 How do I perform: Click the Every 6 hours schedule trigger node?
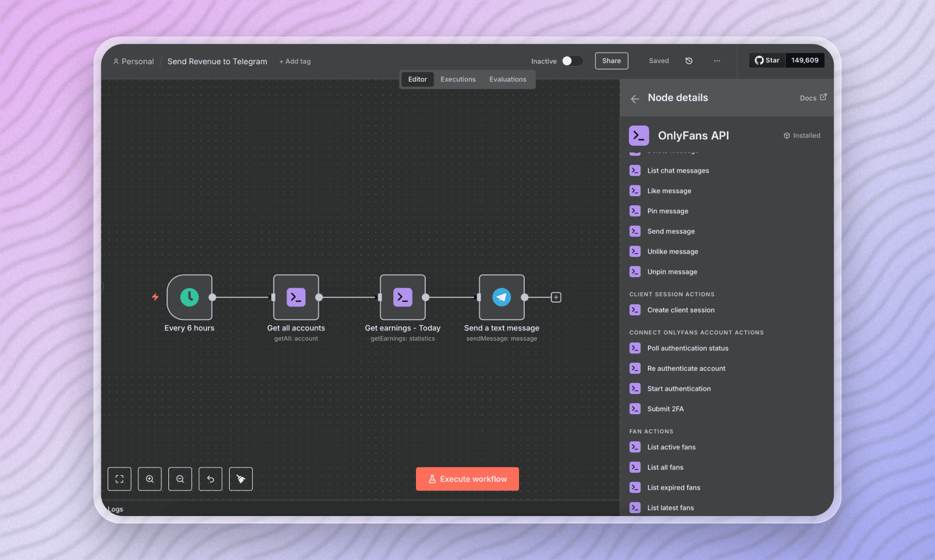click(190, 297)
